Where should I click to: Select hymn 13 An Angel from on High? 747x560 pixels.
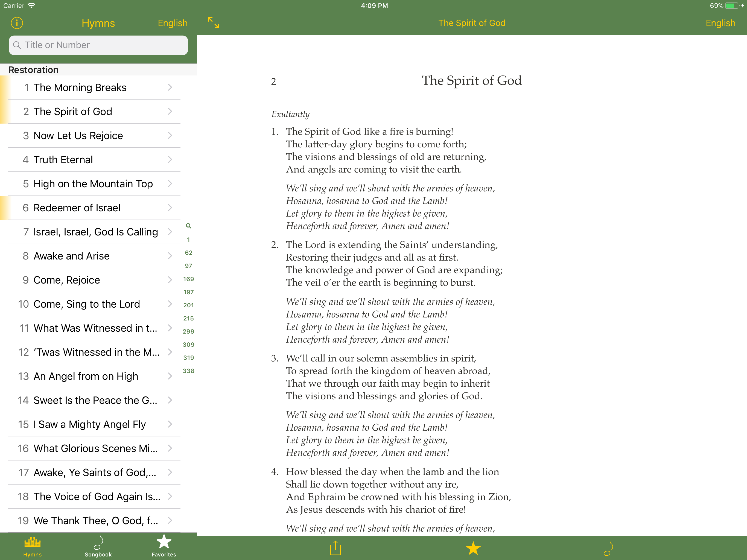click(x=86, y=376)
